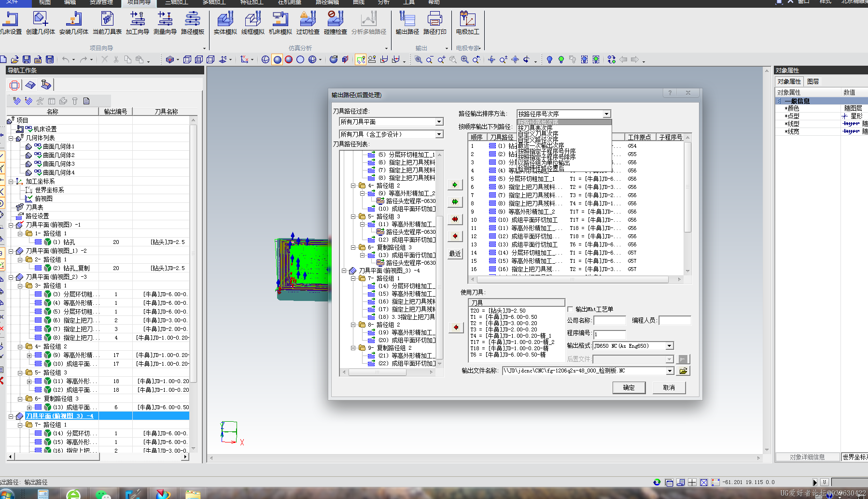Viewport: 868px width, 499px height.
Task: Open the 输出格式 JD650 NC dropdown
Action: pyautogui.click(x=669, y=346)
